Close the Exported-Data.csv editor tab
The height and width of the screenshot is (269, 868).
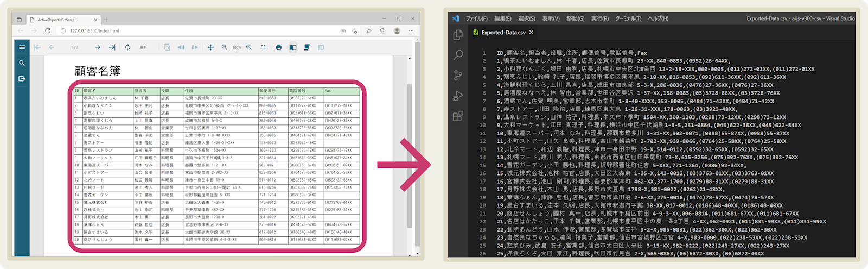click(532, 33)
